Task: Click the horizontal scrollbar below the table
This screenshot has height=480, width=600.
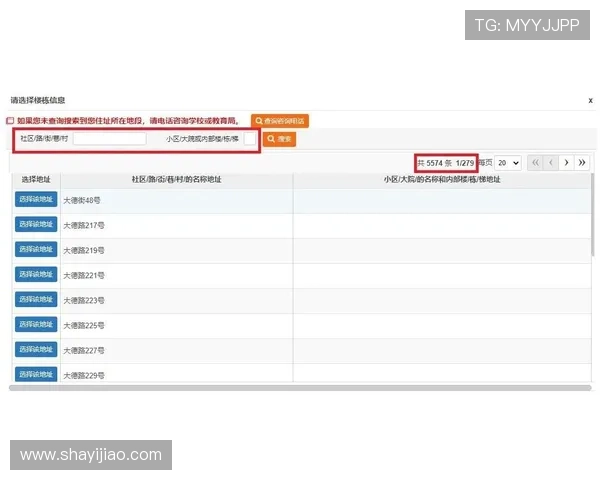Action: [300, 388]
